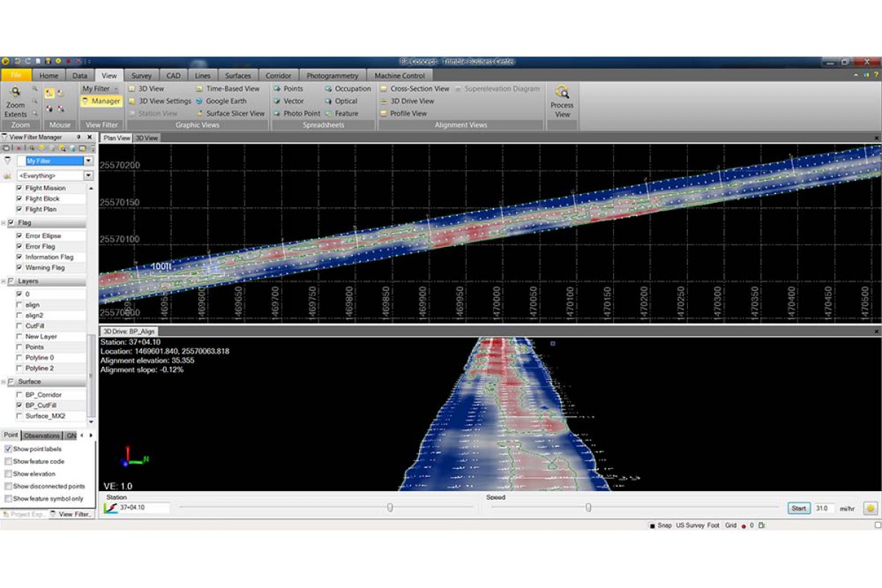Click the Station value field 37+04.10
The width and height of the screenshot is (882, 588).
(144, 508)
